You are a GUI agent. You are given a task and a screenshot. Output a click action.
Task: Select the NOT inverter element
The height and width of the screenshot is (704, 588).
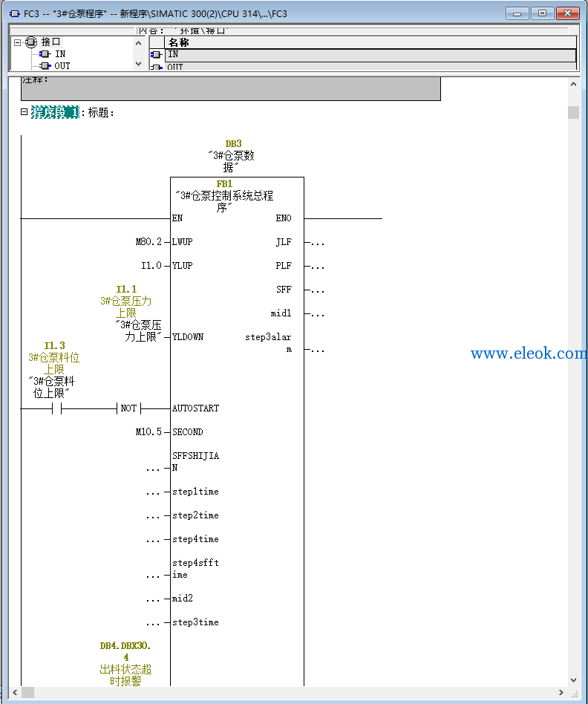pos(129,408)
